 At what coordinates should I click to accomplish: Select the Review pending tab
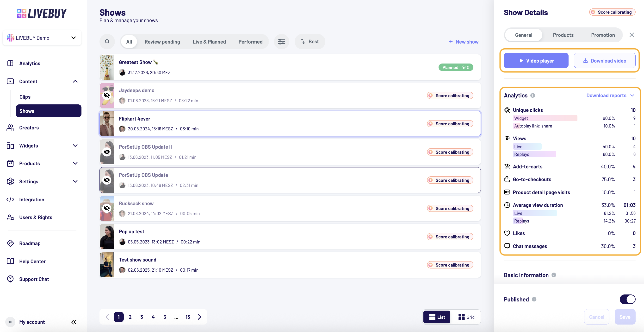(162, 42)
